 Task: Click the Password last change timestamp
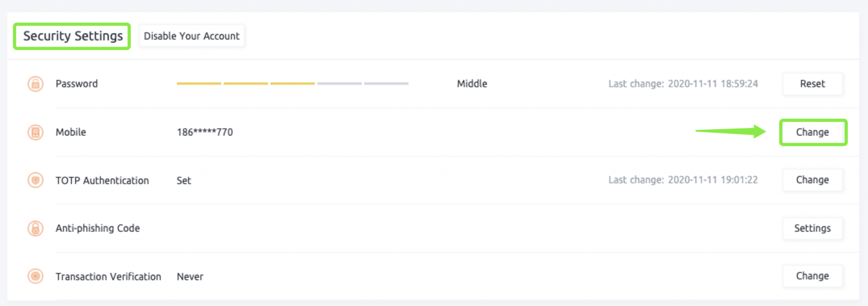click(x=683, y=84)
